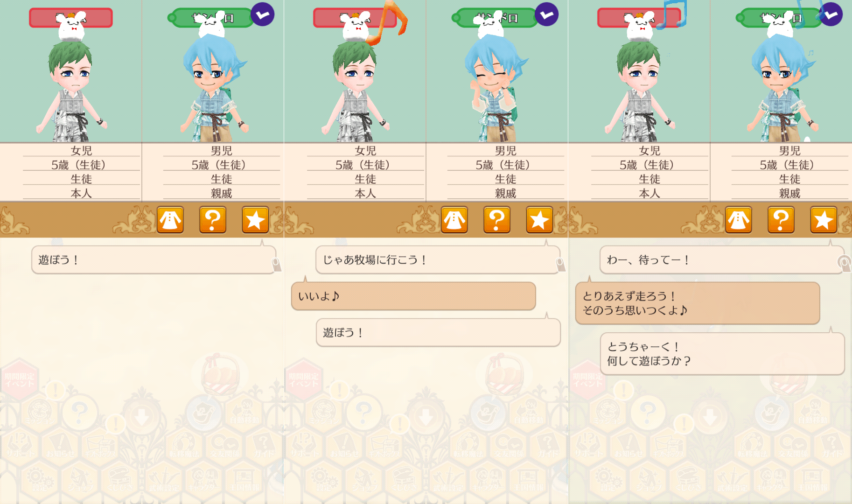Choose the reply いいよ♪
This screenshot has height=504, width=852.
[x=413, y=296]
